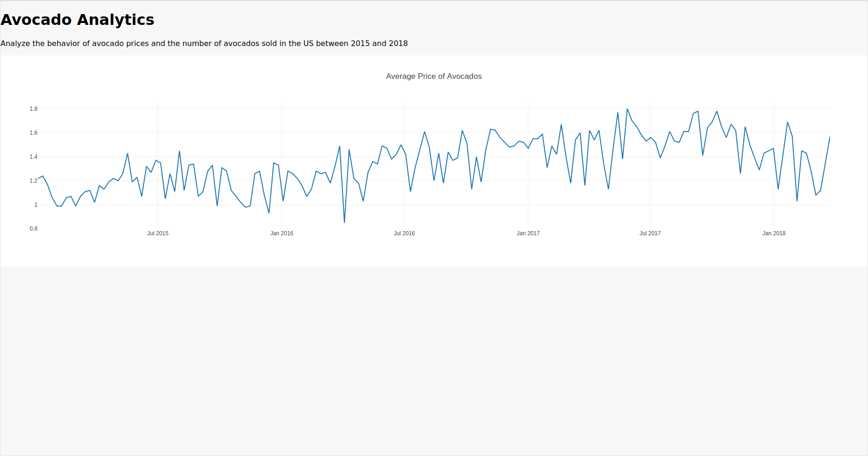Click the description paragraph about avocado prices

point(204,43)
